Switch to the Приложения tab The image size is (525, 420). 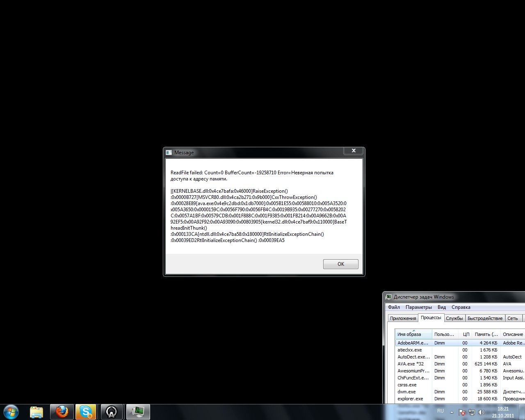tap(403, 318)
